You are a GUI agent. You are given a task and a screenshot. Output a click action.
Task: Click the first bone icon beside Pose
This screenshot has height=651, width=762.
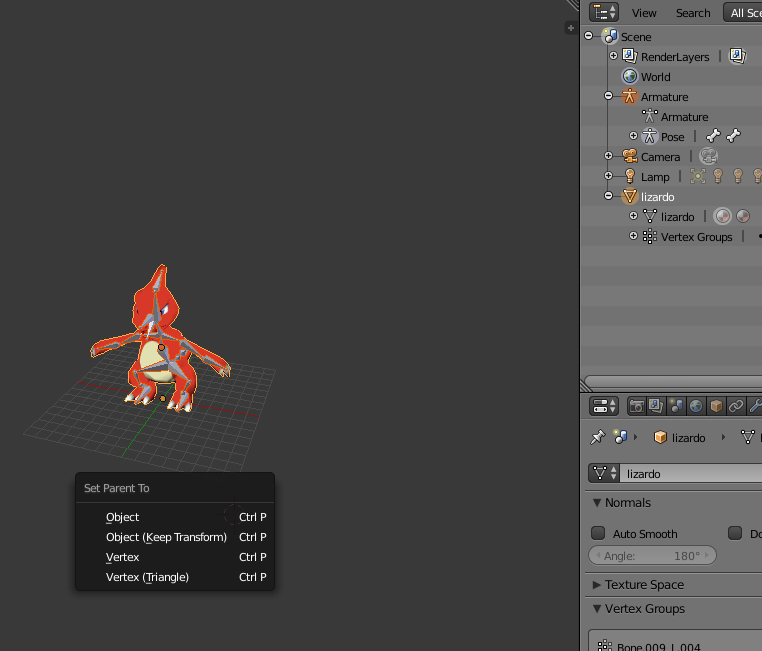[x=713, y=136]
